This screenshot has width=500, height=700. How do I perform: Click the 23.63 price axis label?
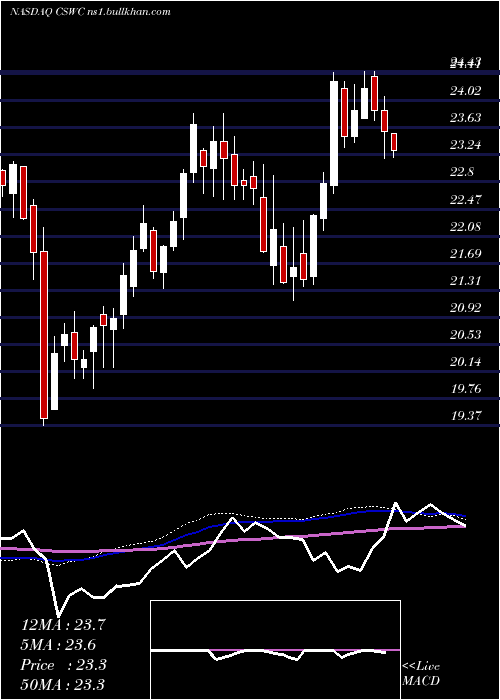coord(466,118)
